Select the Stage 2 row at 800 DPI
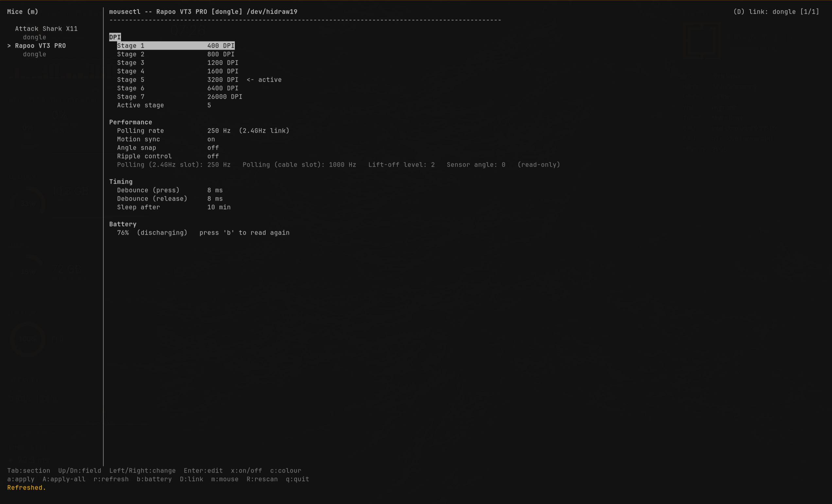The height and width of the screenshot is (504, 832). coord(176,54)
